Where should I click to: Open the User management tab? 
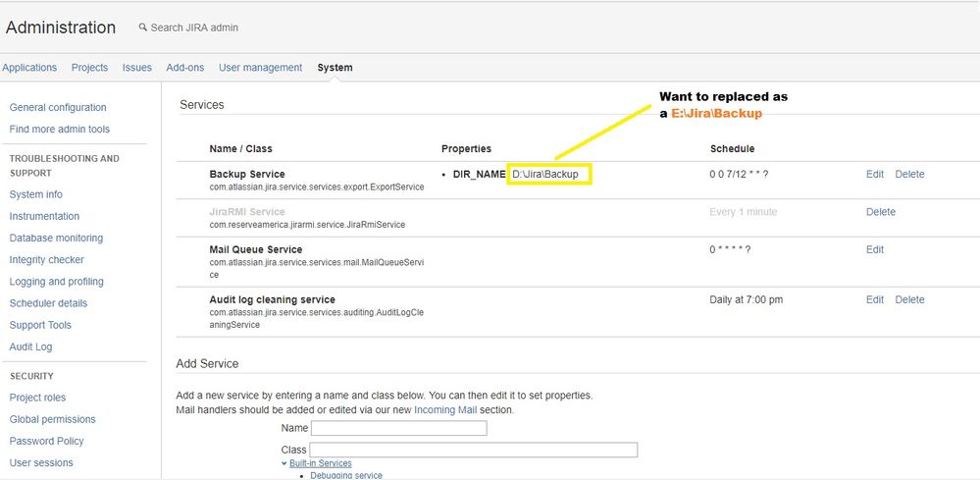(x=261, y=68)
